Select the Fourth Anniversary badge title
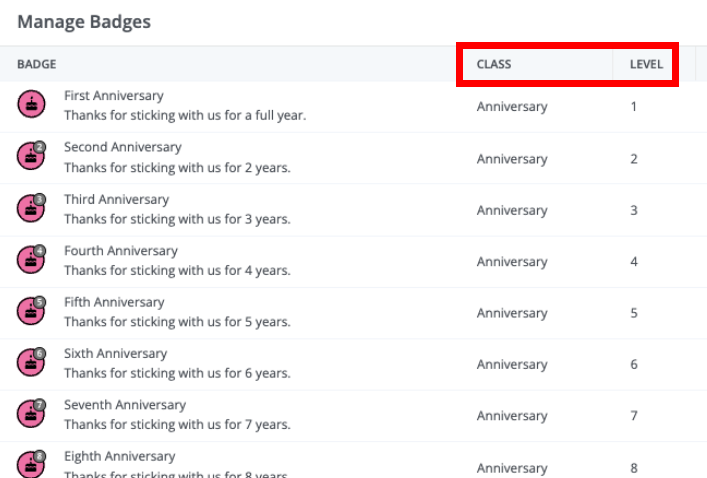Viewport: 707px width, 478px height. point(120,251)
